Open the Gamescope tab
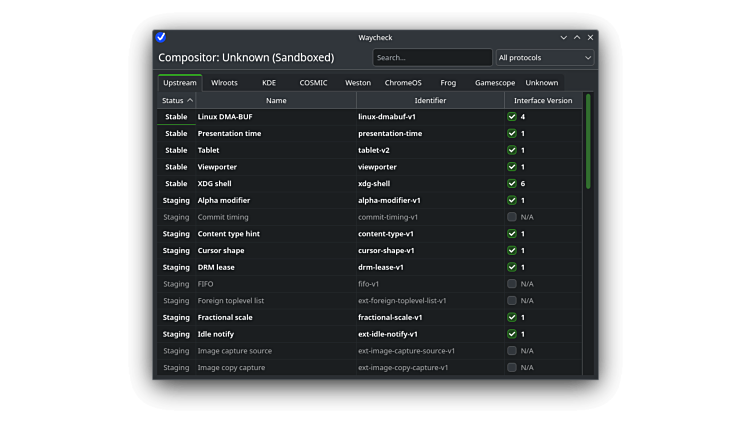Image resolution: width=752 pixels, height=423 pixels. pyautogui.click(x=494, y=83)
